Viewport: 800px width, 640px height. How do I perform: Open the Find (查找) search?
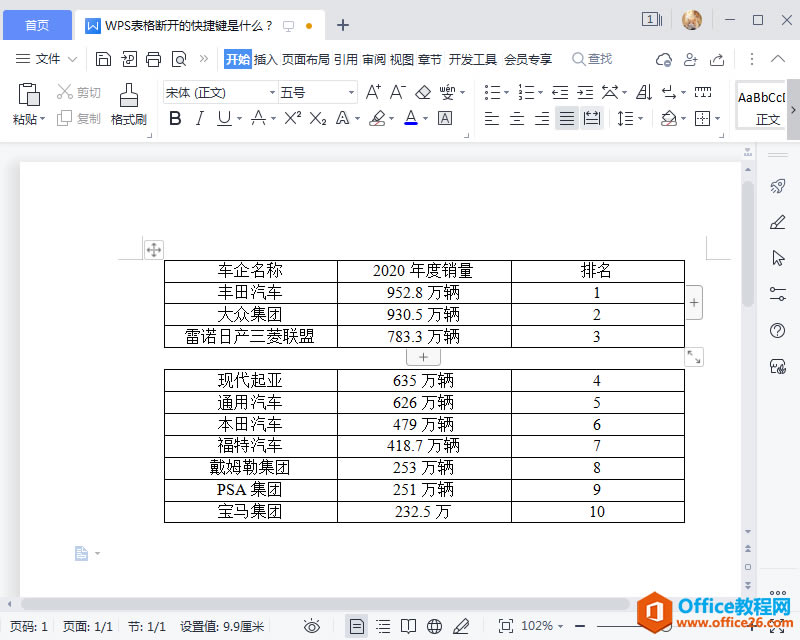tap(593, 58)
